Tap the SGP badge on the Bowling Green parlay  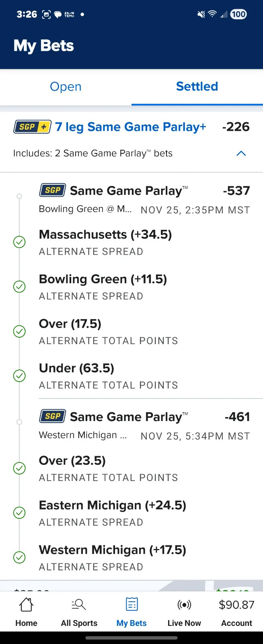point(52,190)
